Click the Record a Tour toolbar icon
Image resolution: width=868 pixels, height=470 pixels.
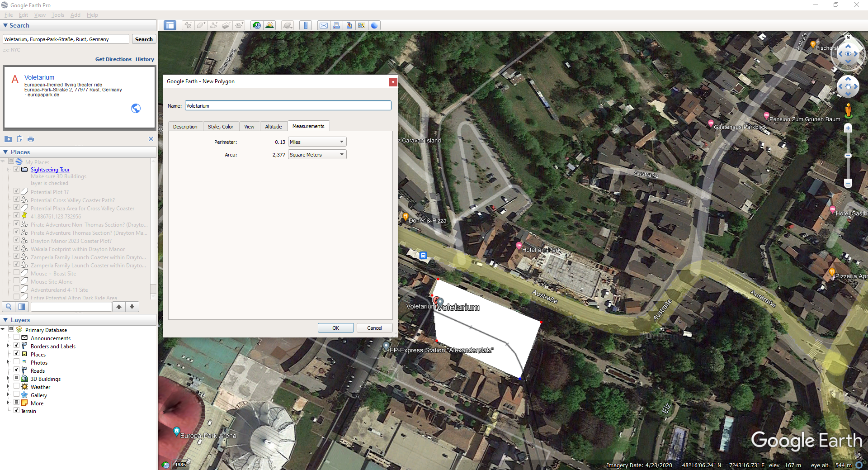(239, 25)
